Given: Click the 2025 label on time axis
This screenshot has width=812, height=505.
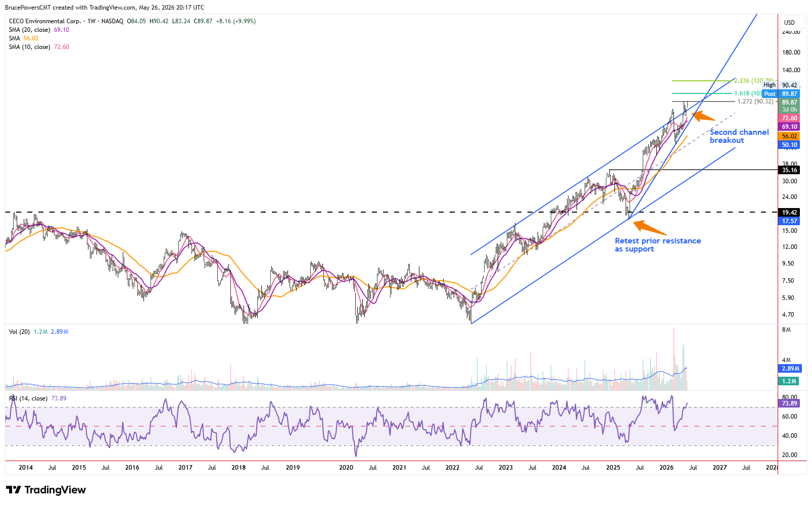Looking at the screenshot, I should coord(613,468).
